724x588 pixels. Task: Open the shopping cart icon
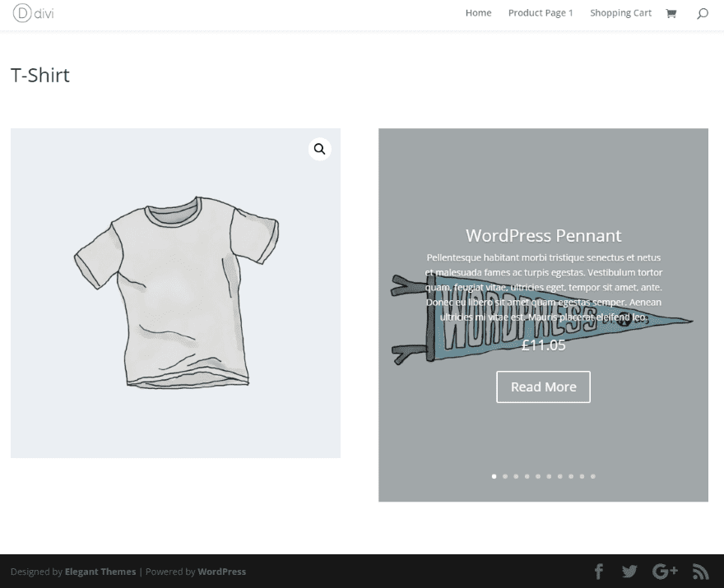[671, 13]
